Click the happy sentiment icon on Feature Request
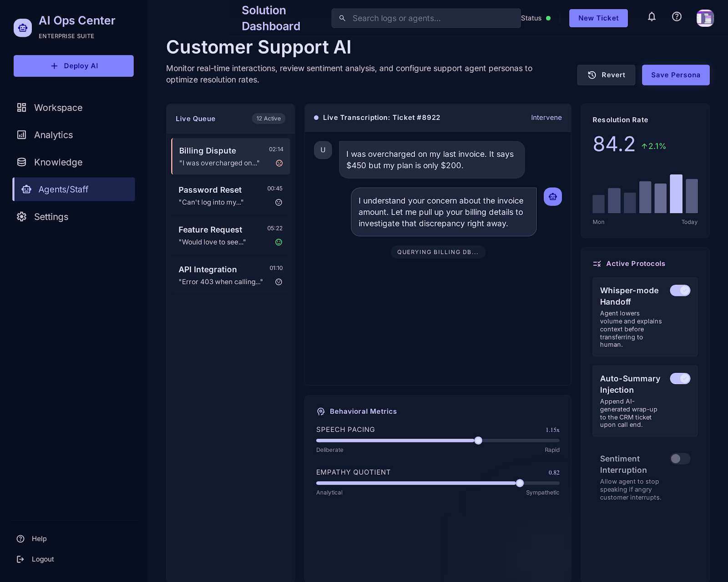This screenshot has width=728, height=582. [x=279, y=242]
